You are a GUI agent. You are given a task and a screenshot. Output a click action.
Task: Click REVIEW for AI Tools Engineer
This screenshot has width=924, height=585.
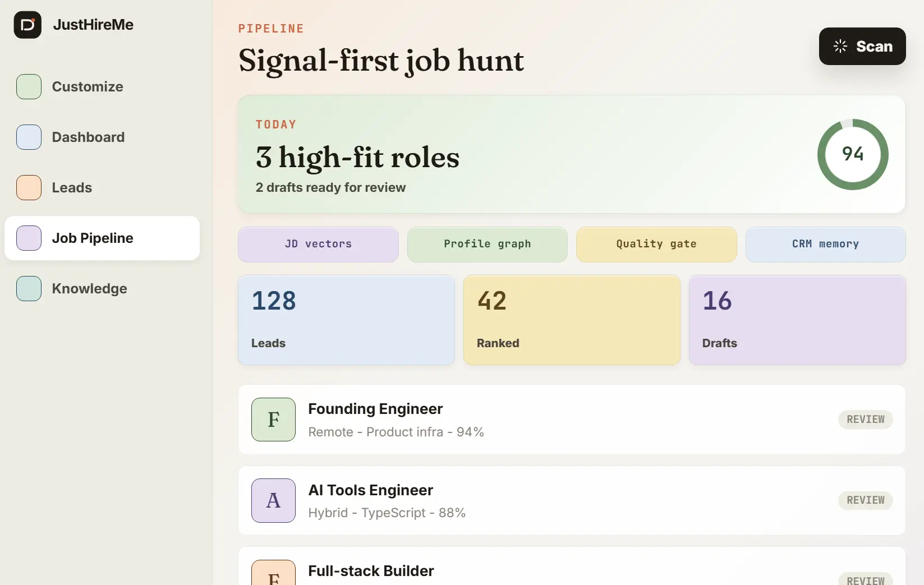click(866, 500)
